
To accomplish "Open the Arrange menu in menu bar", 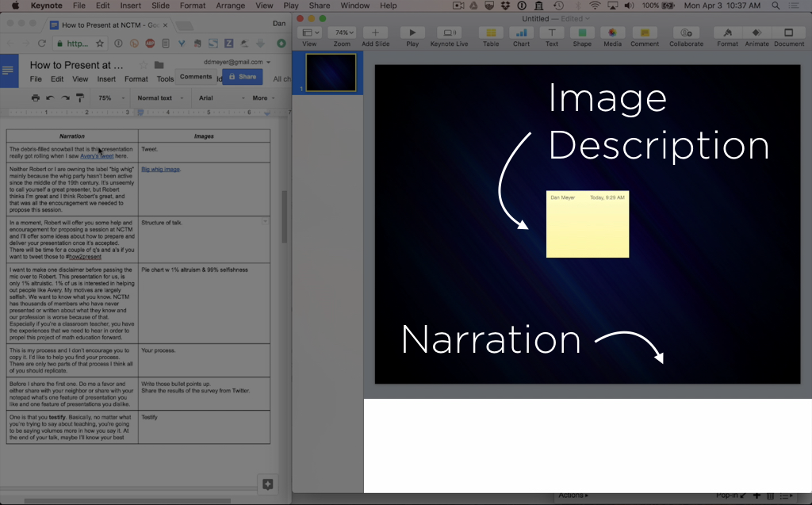I will [231, 6].
